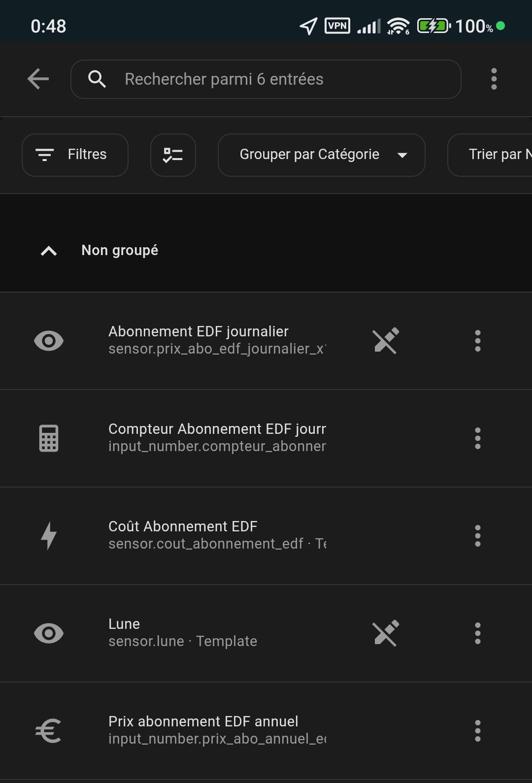This screenshot has width=532, height=783.
Task: Open the options for Prix abonnement EDF annuel
Action: (x=477, y=731)
